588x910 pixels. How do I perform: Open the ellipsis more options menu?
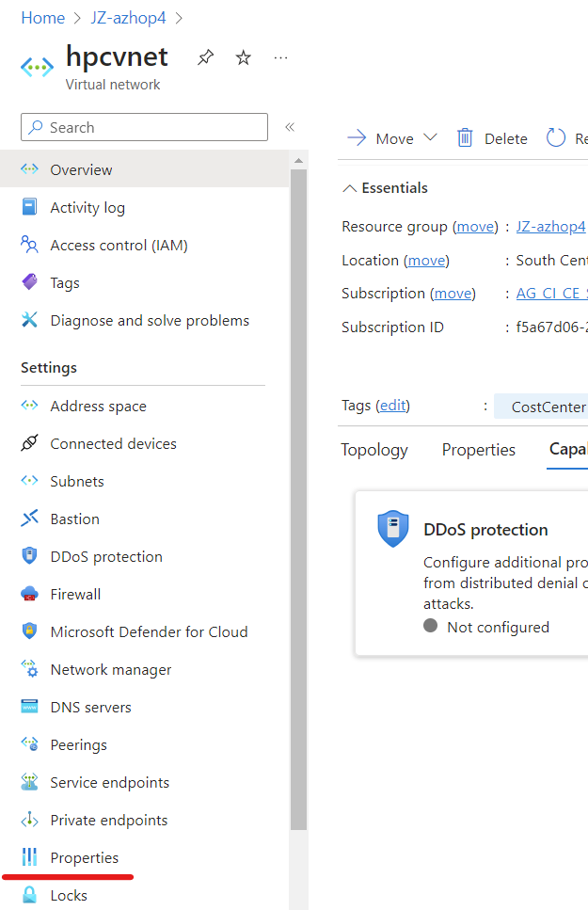click(x=281, y=57)
